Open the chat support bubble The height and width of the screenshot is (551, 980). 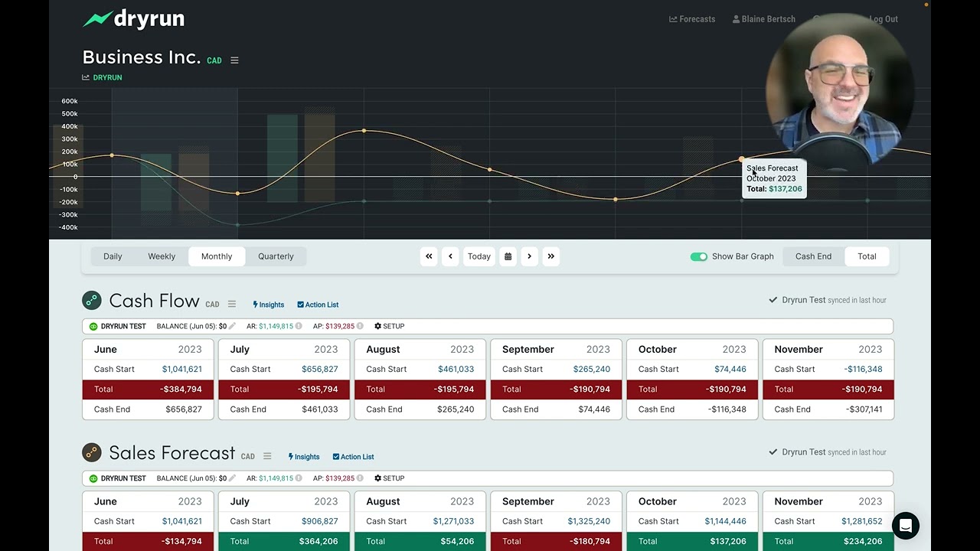pos(905,526)
